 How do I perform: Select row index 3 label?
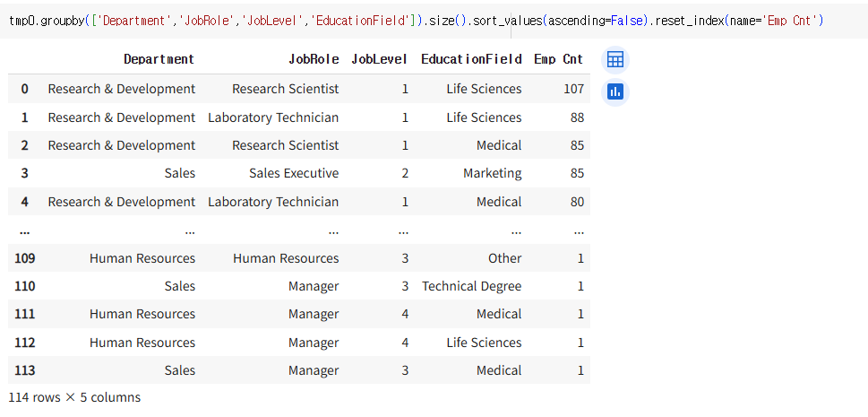[25, 173]
